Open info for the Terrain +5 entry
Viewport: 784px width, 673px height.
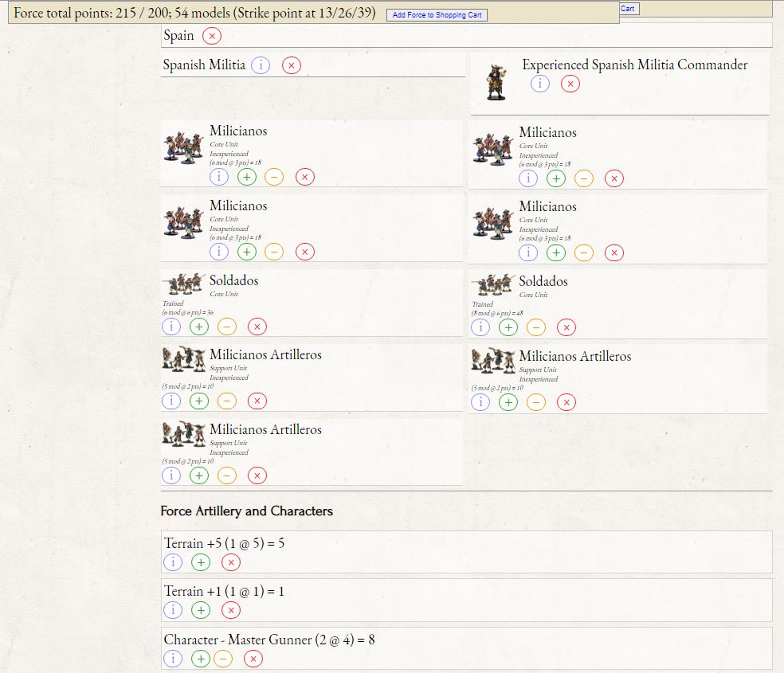click(x=173, y=562)
